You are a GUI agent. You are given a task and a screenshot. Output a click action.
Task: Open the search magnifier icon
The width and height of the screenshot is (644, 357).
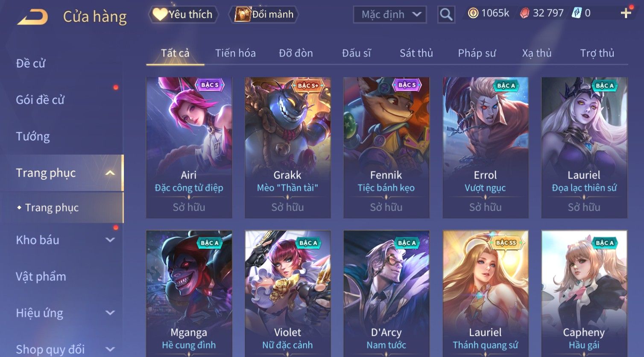[446, 15]
